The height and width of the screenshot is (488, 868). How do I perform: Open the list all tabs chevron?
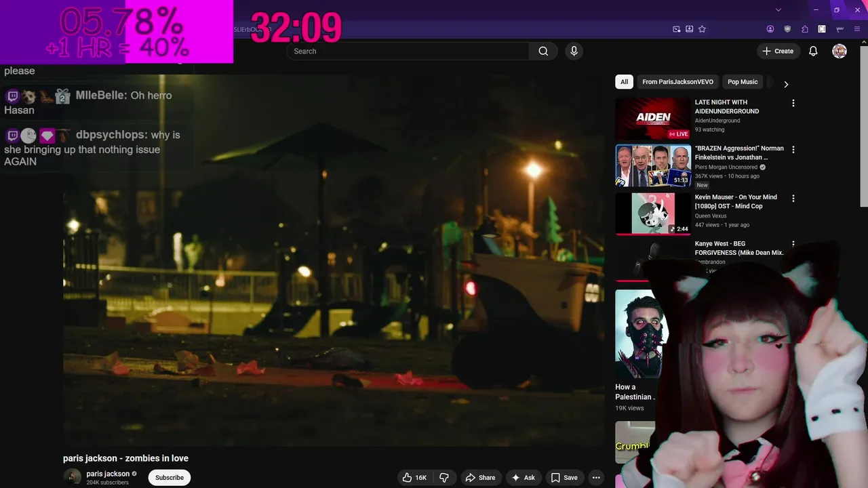[x=778, y=9]
